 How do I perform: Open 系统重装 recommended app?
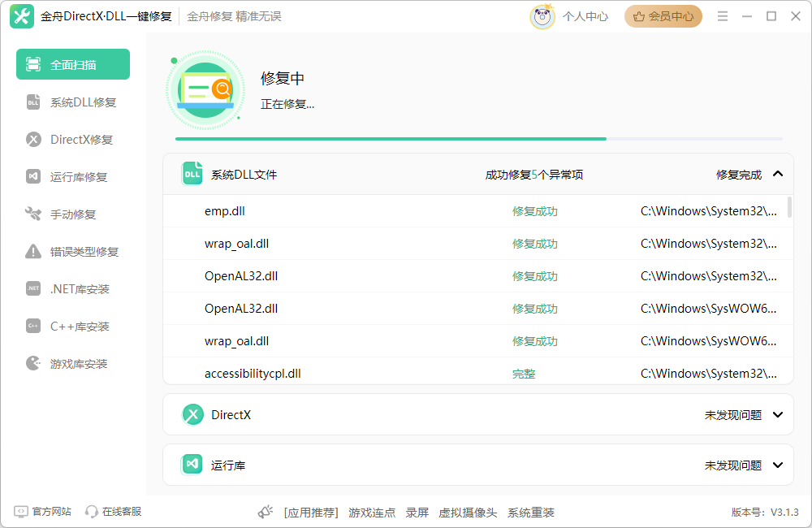(x=531, y=513)
